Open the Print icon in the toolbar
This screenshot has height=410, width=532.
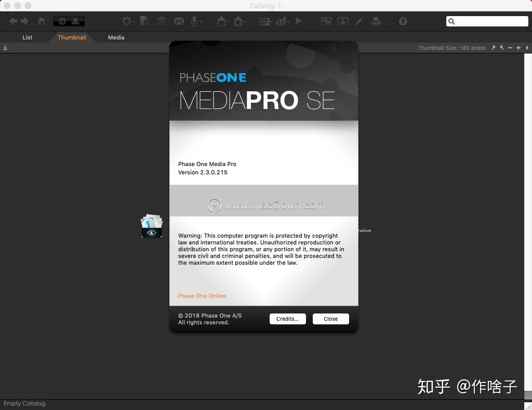pos(376,21)
